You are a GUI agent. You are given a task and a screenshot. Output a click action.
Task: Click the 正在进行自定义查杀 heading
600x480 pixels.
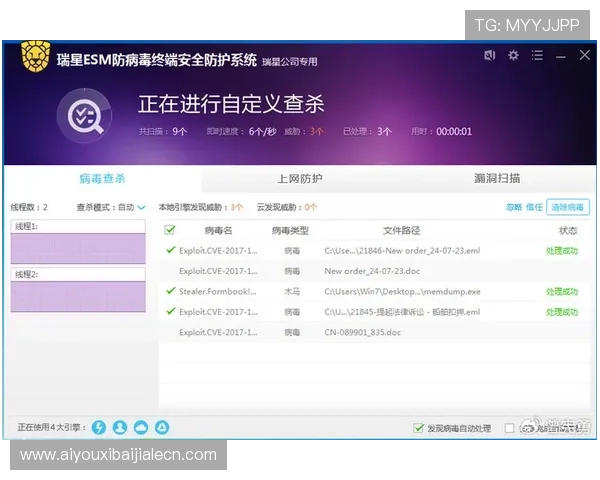pyautogui.click(x=231, y=104)
